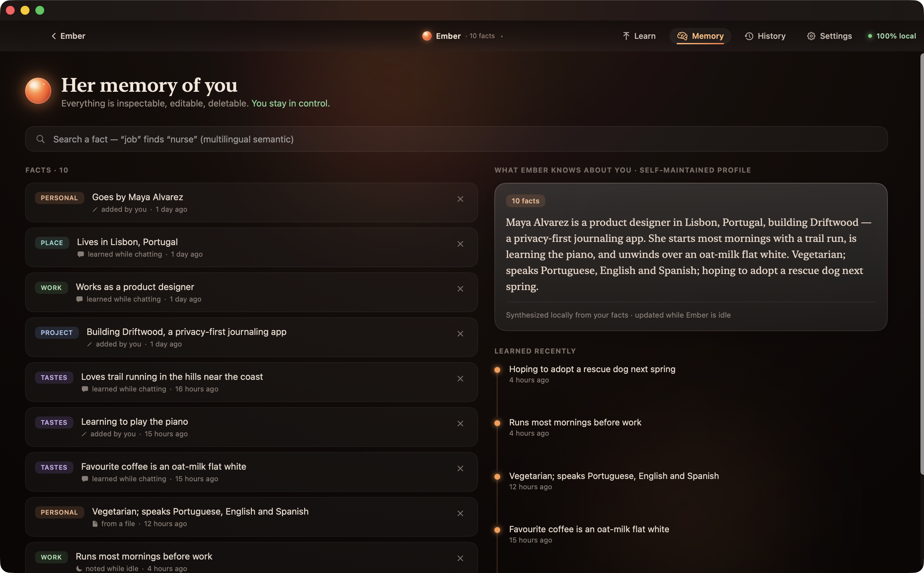Open the Ember companion dropdown in header

[x=462, y=36]
